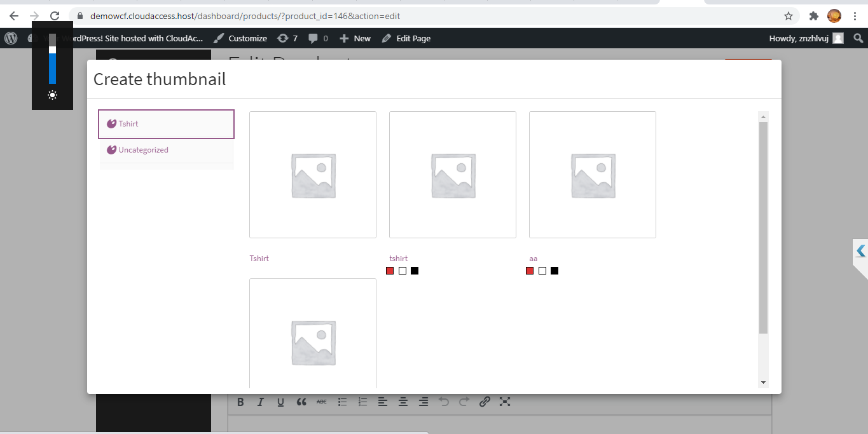Click the modal scrollbar down arrow

pyautogui.click(x=764, y=383)
